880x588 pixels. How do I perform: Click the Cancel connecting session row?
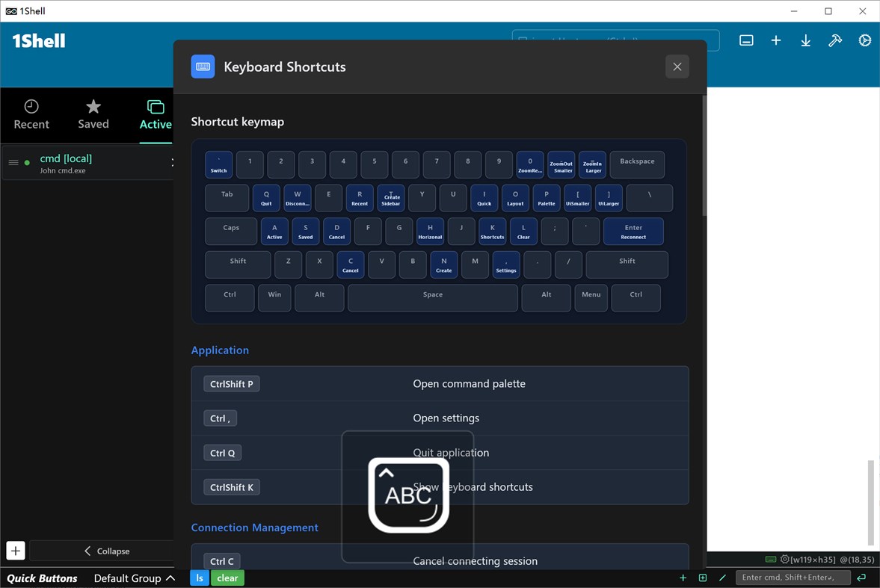440,558
